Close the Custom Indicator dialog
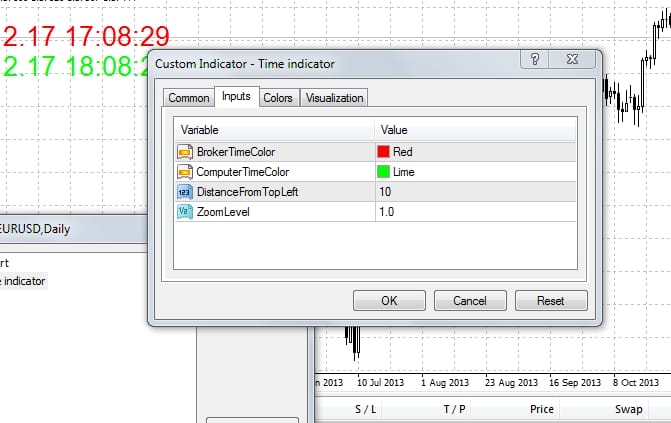The height and width of the screenshot is (423, 671). click(x=571, y=61)
